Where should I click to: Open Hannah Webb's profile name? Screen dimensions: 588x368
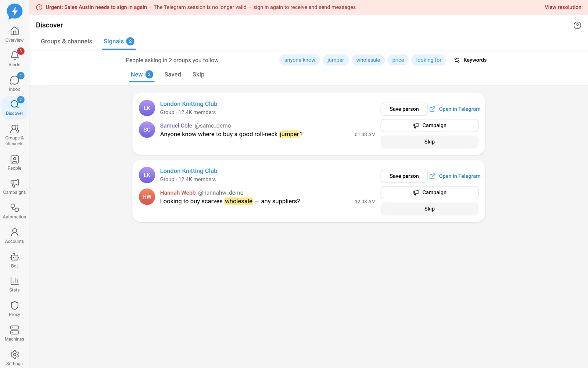coord(178,192)
